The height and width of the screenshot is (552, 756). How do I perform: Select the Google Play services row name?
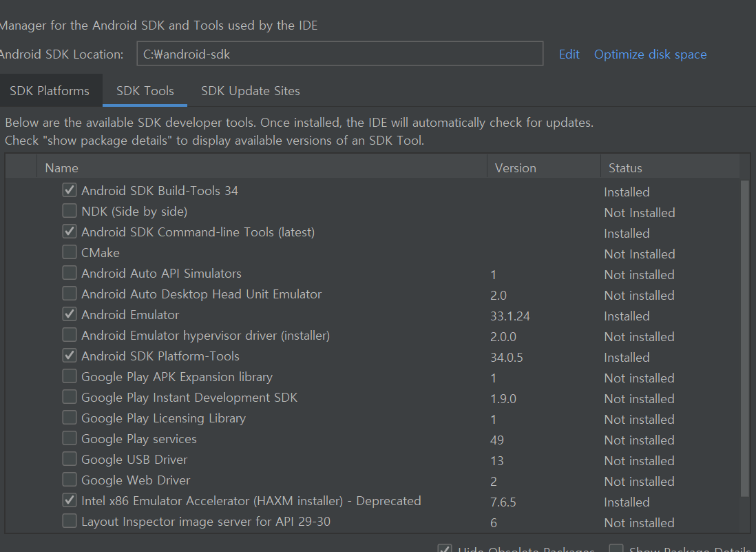click(x=139, y=438)
